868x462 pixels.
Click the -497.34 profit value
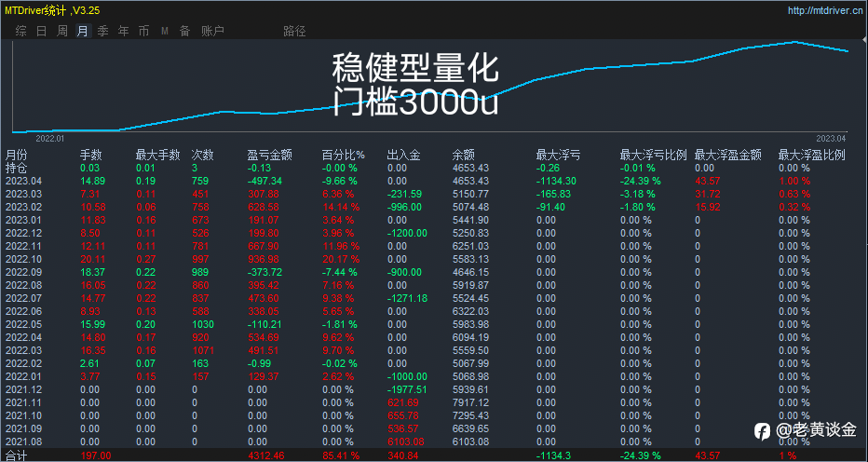click(x=264, y=181)
